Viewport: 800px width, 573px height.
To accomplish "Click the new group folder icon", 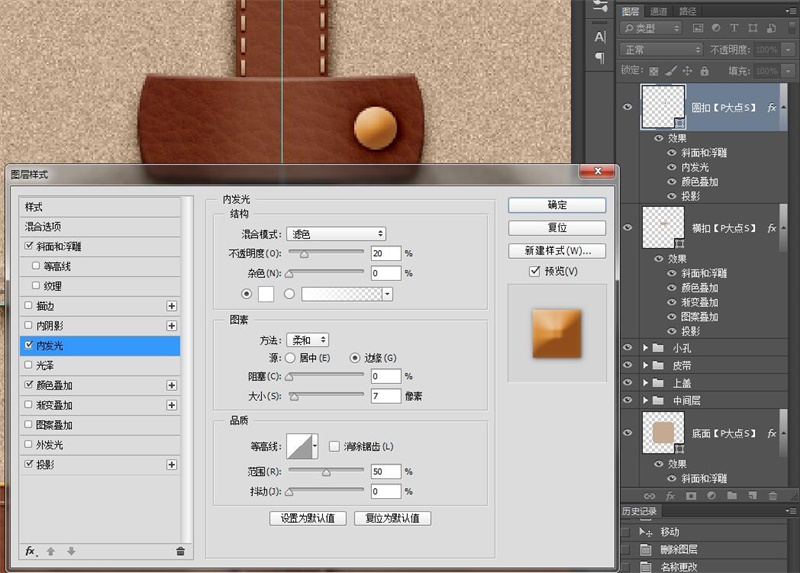I will pyautogui.click(x=732, y=495).
